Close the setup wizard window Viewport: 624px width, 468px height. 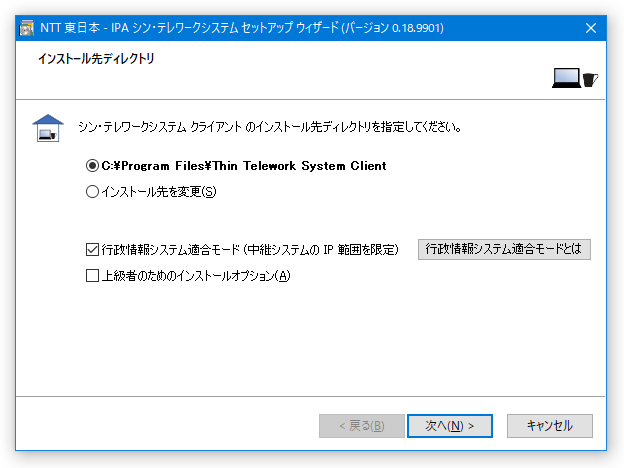(x=591, y=28)
